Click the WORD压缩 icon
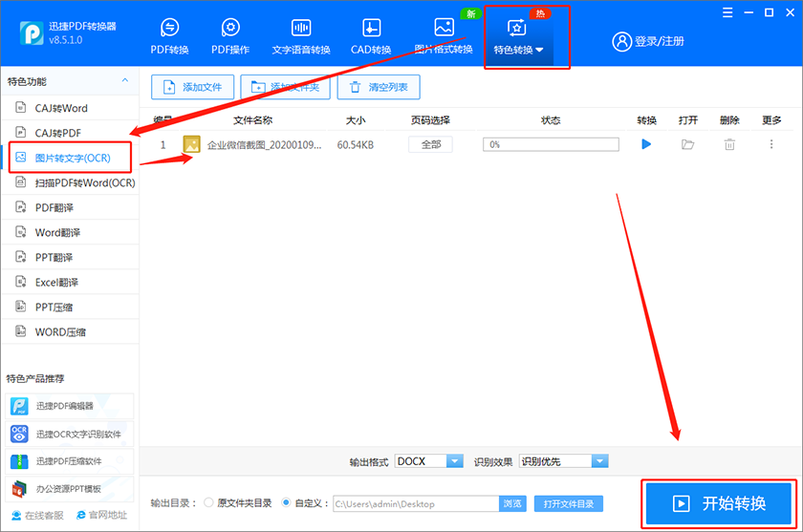Screen dimensions: 803x532 pyautogui.click(x=20, y=331)
